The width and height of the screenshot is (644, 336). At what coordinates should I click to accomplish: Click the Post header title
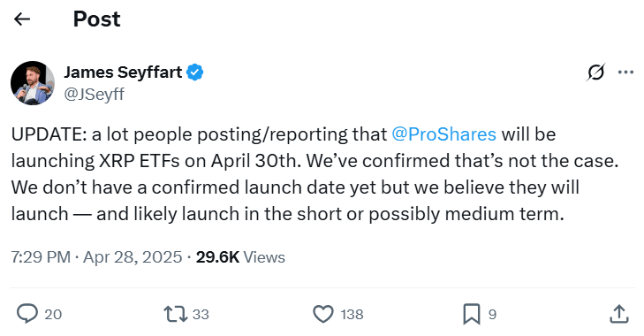pyautogui.click(x=97, y=19)
